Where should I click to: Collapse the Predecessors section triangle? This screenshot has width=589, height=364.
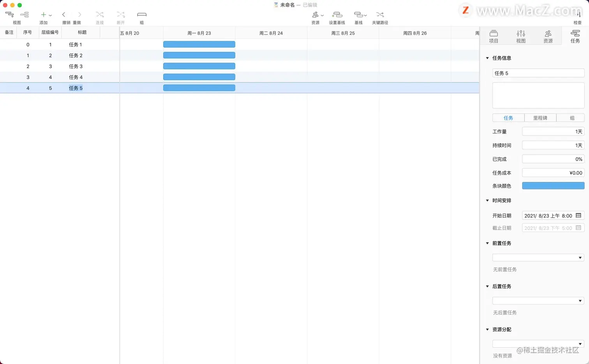pos(487,243)
